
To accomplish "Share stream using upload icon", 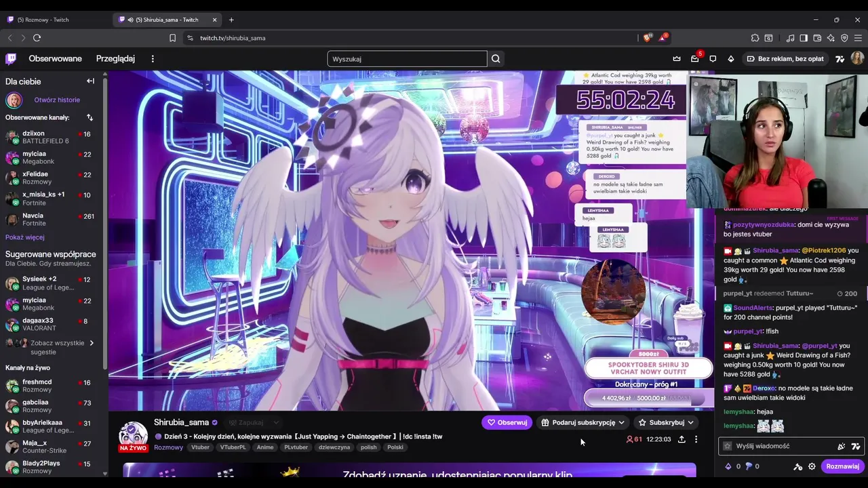I will click(x=682, y=439).
